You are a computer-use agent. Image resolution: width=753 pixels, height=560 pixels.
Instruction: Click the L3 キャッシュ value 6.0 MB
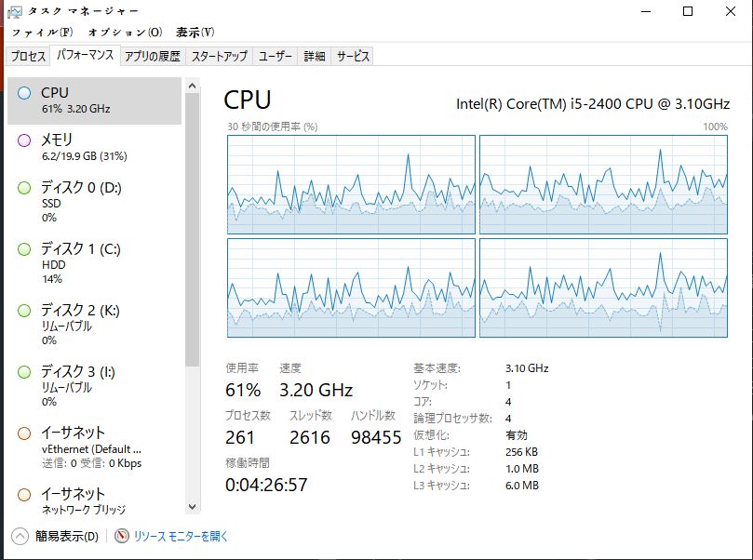[522, 486]
